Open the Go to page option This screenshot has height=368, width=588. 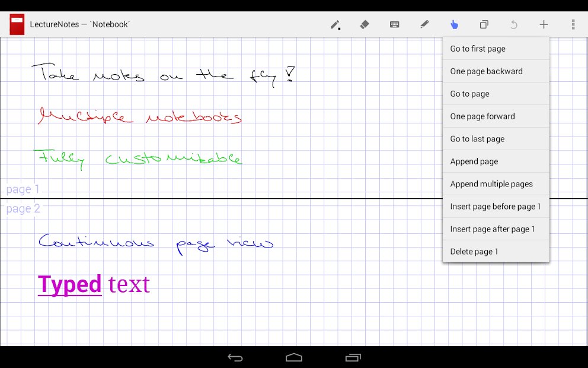496,93
